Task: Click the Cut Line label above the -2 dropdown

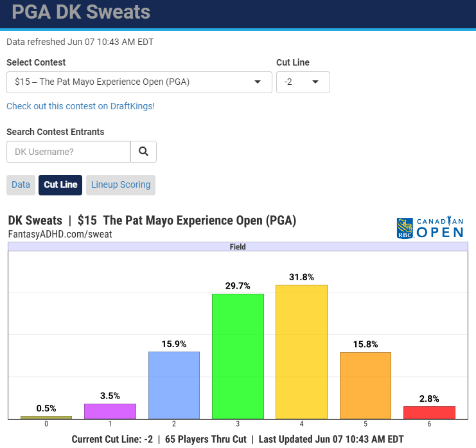Action: click(293, 62)
